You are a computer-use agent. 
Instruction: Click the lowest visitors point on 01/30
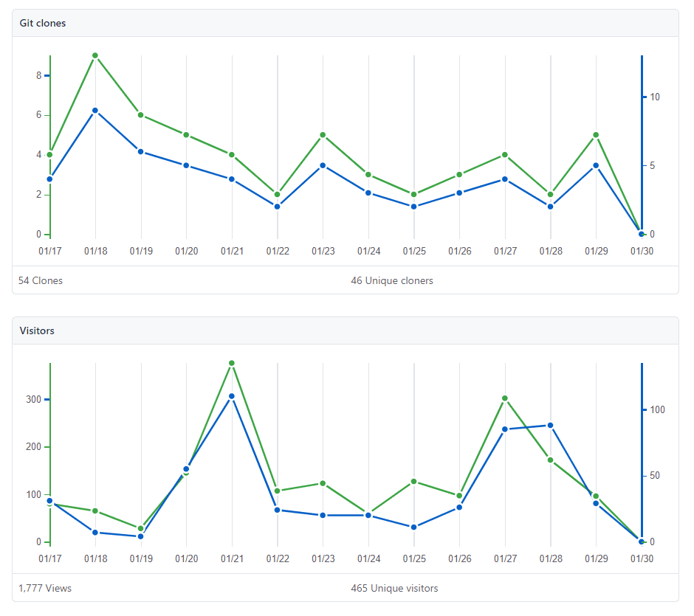[x=642, y=541]
